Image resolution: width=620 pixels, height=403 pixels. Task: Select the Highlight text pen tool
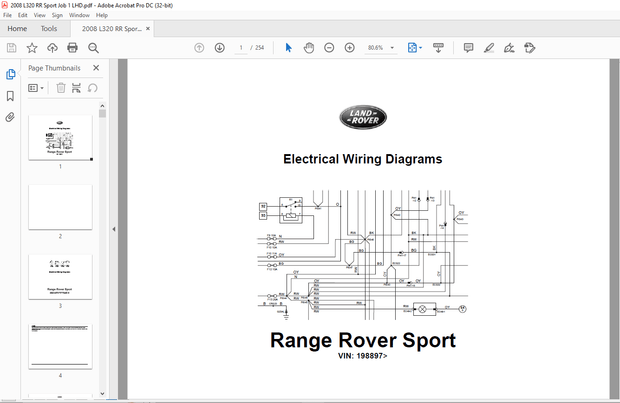point(489,48)
